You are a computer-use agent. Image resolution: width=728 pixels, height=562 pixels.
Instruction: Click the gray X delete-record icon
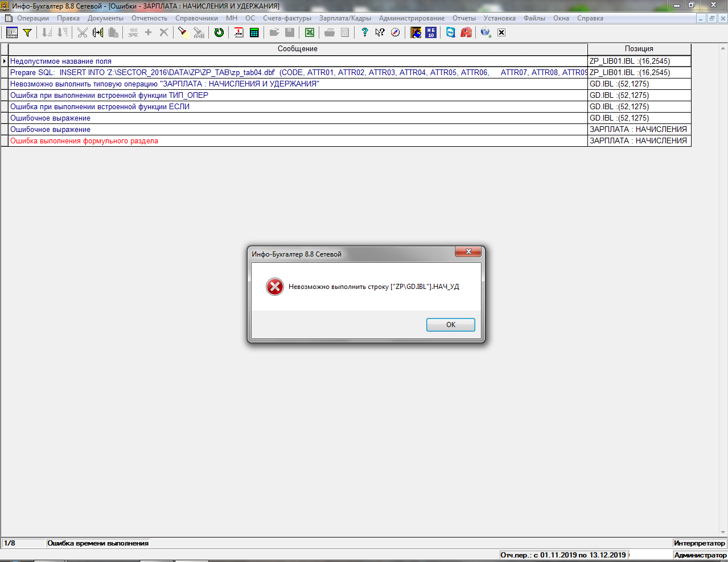click(x=164, y=32)
